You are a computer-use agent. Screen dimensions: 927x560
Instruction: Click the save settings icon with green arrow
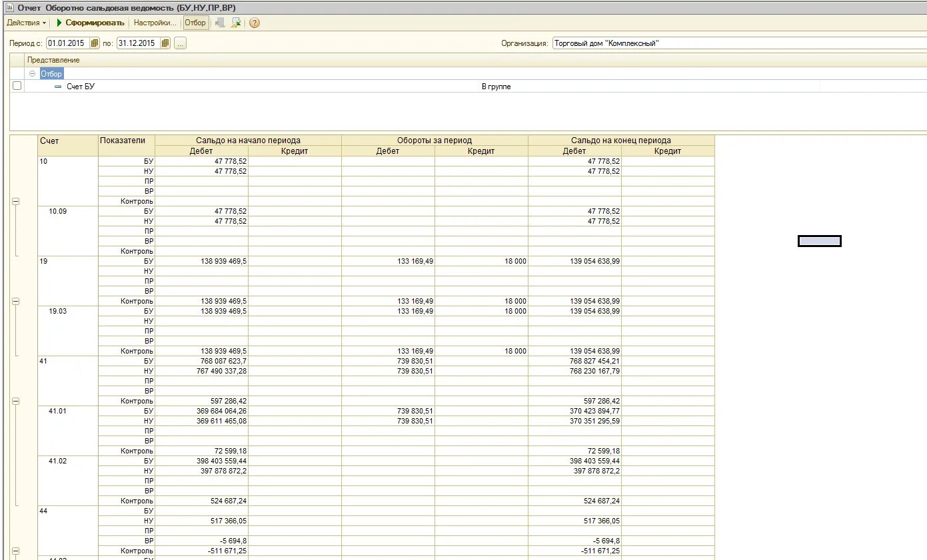[236, 23]
